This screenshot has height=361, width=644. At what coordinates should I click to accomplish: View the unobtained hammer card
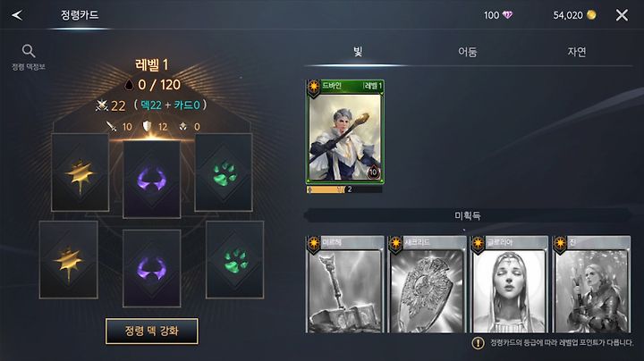click(345, 284)
